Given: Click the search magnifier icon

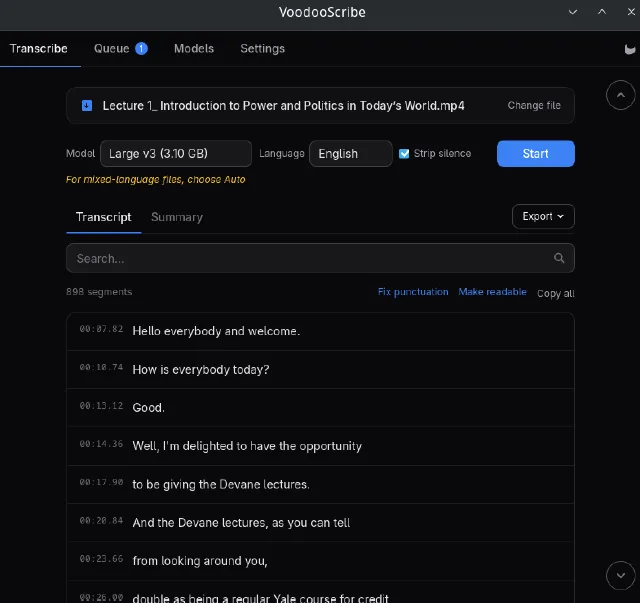Looking at the screenshot, I should tap(559, 258).
